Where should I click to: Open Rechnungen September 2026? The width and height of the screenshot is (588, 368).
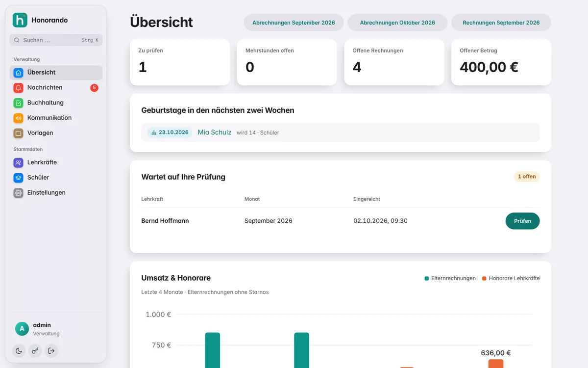coord(501,23)
